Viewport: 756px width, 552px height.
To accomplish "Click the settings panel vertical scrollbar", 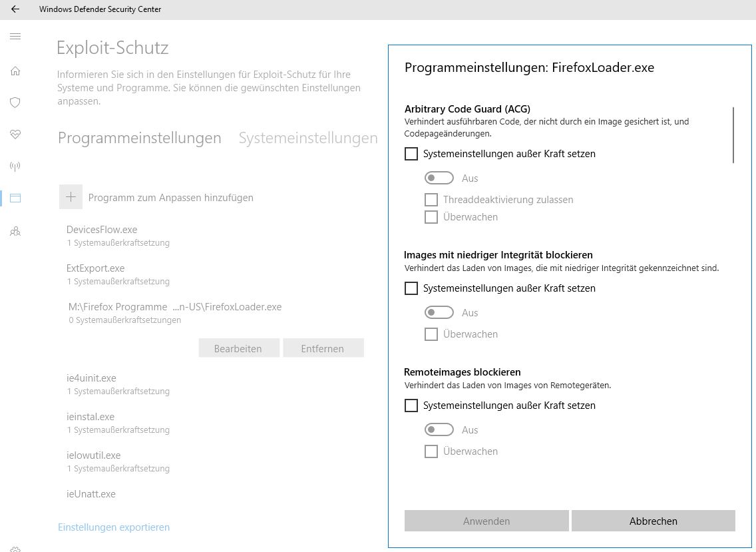I will pos(733,135).
